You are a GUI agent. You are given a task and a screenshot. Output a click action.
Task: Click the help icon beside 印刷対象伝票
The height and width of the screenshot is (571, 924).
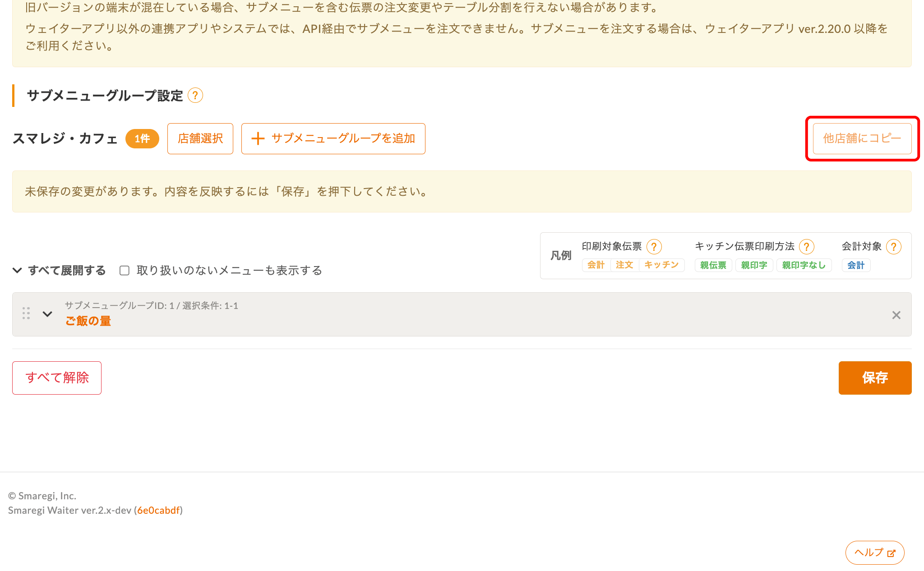654,247
